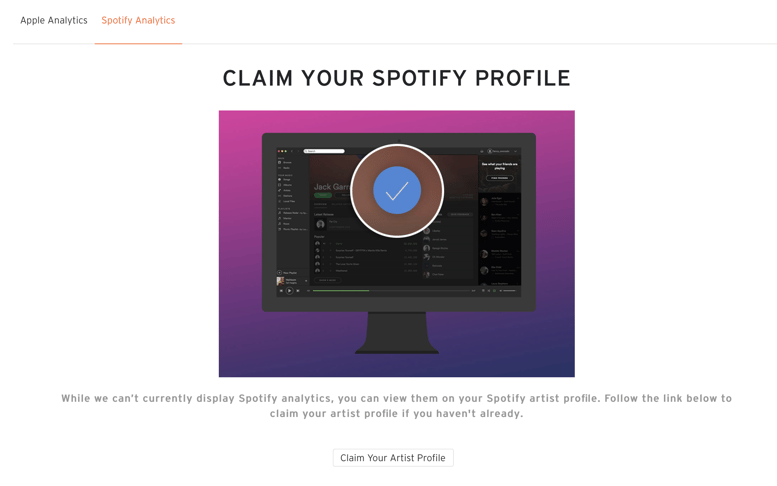Click the previous track icon in the mockup player
Viewport: 777px width, 486px height.
(281, 291)
